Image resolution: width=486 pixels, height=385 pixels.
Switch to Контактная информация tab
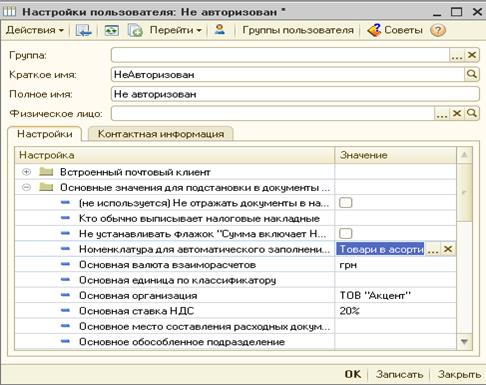[161, 134]
